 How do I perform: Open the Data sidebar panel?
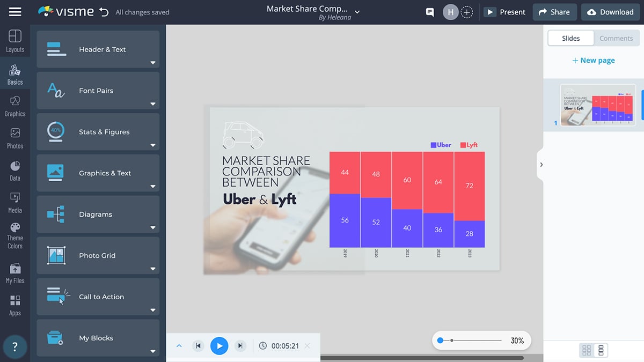[x=15, y=171]
